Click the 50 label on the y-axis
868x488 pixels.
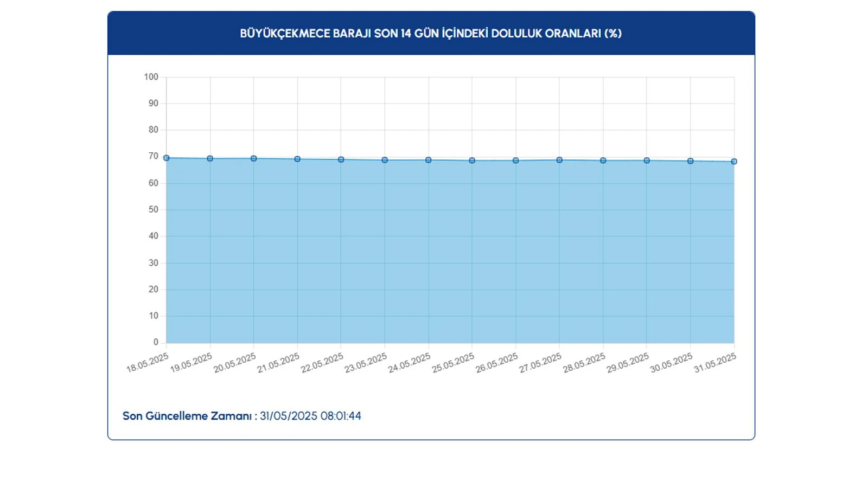[x=154, y=210]
